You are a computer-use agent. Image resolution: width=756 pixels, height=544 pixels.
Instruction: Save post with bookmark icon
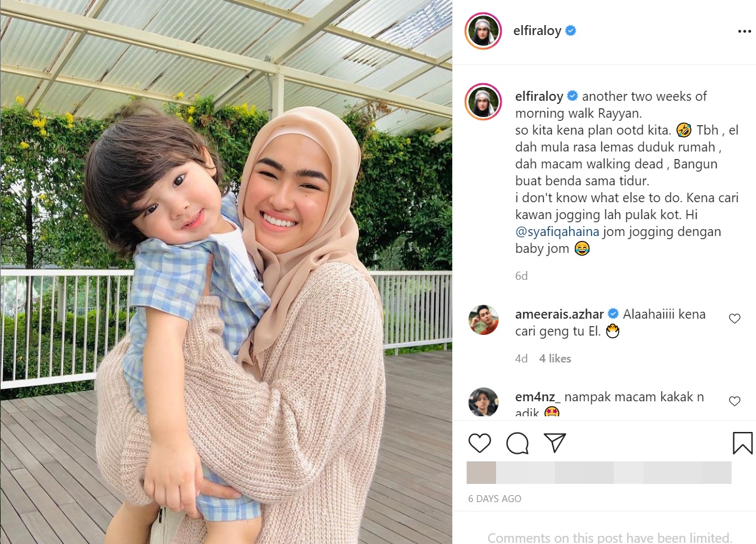pos(742,443)
